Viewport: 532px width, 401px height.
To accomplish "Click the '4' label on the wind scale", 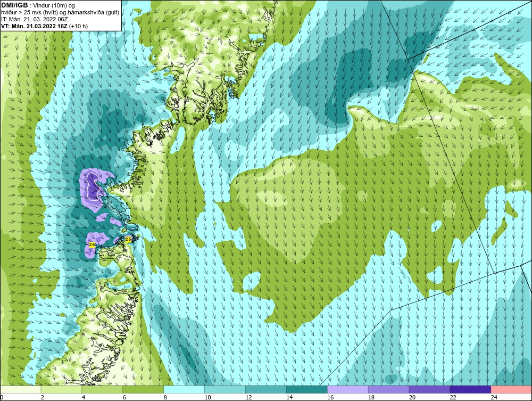I will [x=84, y=397].
